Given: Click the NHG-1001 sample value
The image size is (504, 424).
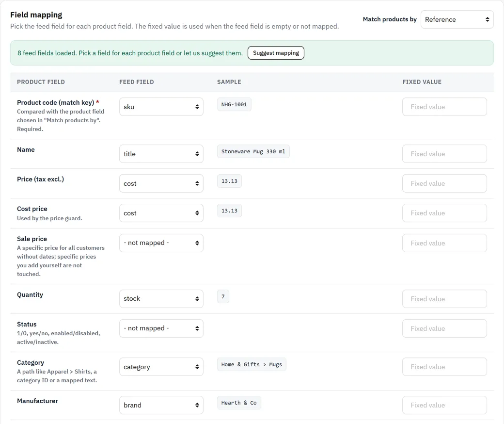Looking at the screenshot, I should (234, 105).
